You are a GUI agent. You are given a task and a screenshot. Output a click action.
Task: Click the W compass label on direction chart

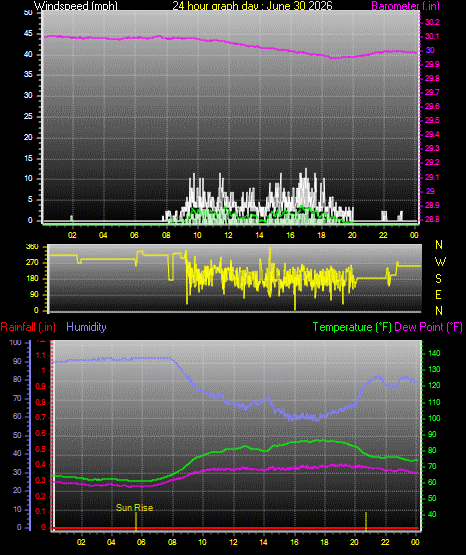click(x=440, y=262)
